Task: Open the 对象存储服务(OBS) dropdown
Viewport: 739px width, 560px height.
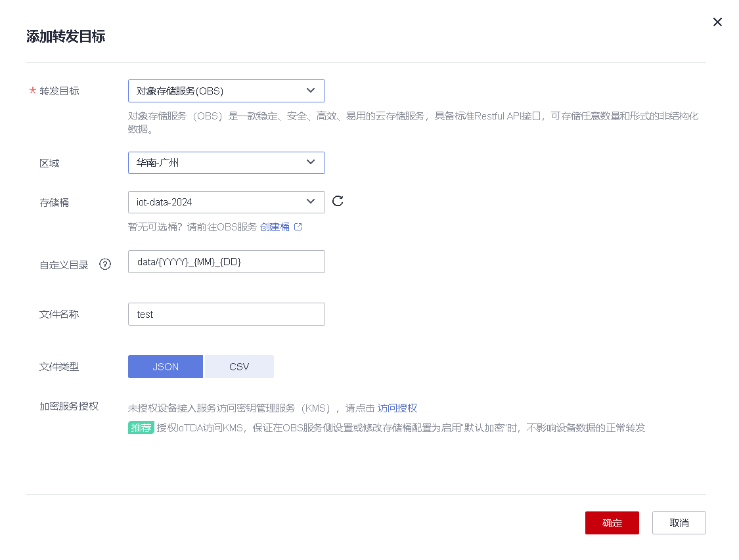Action: click(x=227, y=91)
